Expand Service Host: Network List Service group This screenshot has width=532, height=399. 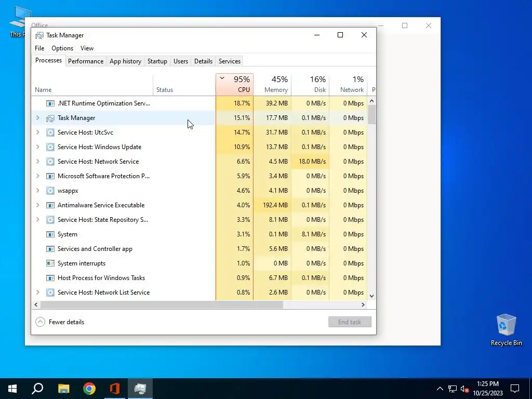[37, 292]
